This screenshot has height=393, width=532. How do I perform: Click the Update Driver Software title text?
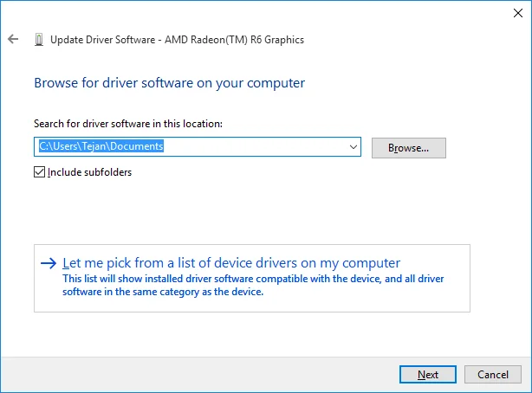(x=177, y=40)
